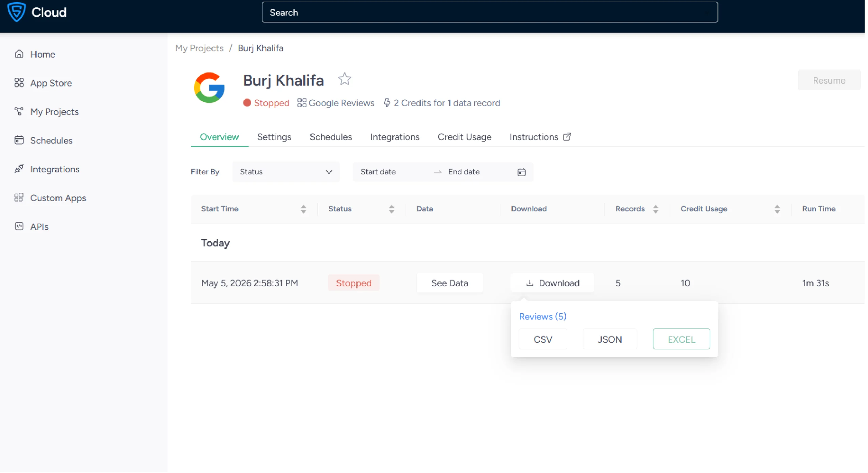The image size is (868, 473).
Task: Click the external link icon beside Instructions
Action: pyautogui.click(x=567, y=137)
